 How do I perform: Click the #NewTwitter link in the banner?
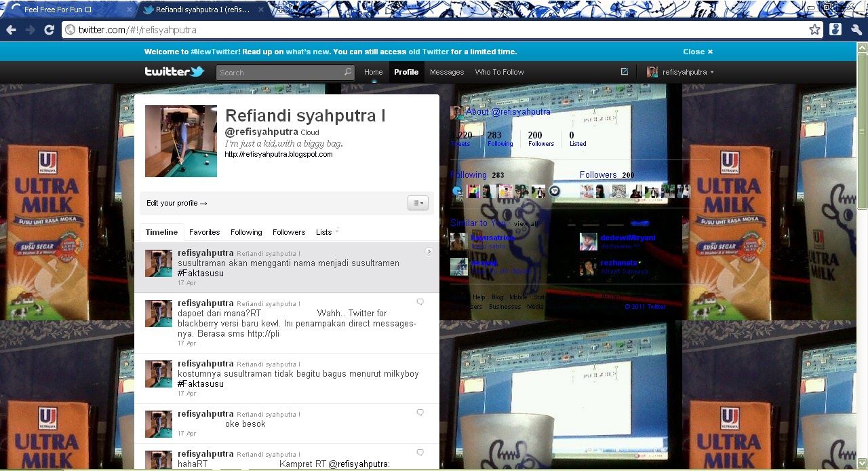pyautogui.click(x=214, y=52)
